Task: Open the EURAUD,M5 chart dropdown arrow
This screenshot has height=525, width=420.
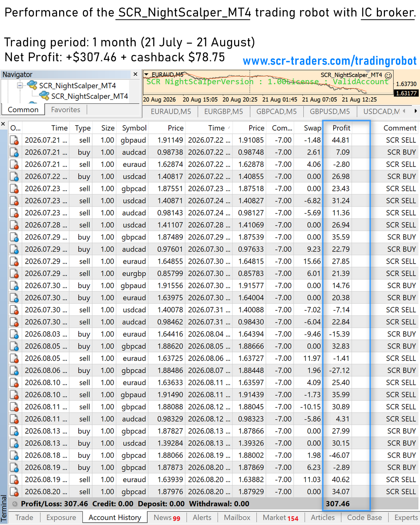Action: [x=146, y=74]
